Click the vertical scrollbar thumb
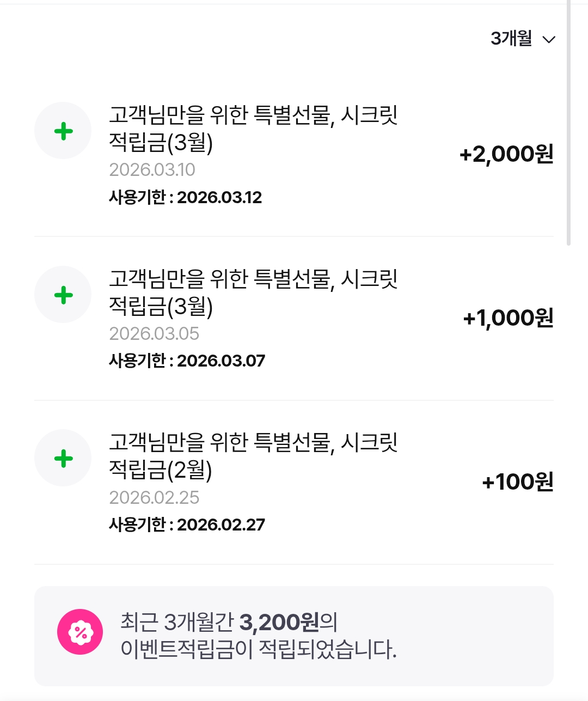588x701 pixels. pos(568,123)
